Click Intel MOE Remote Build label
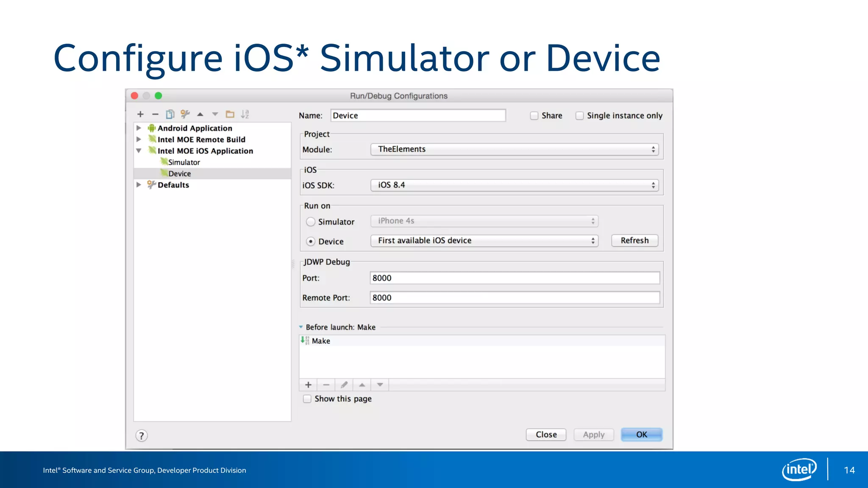Screen dimensions: 868x488 [x=201, y=139]
